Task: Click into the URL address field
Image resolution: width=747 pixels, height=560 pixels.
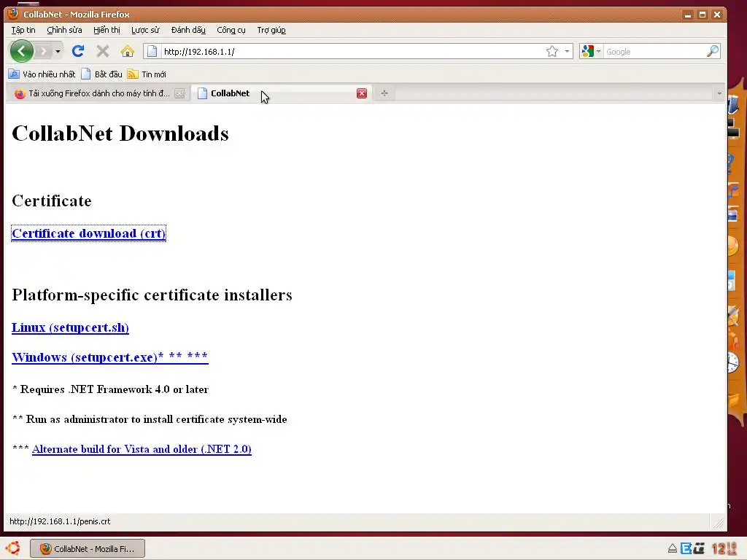Action: (352, 52)
